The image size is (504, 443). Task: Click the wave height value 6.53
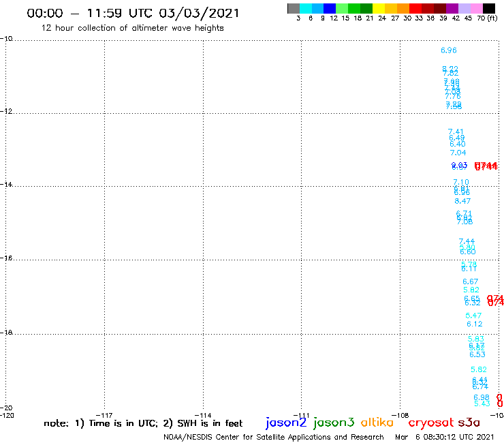tap(477, 354)
